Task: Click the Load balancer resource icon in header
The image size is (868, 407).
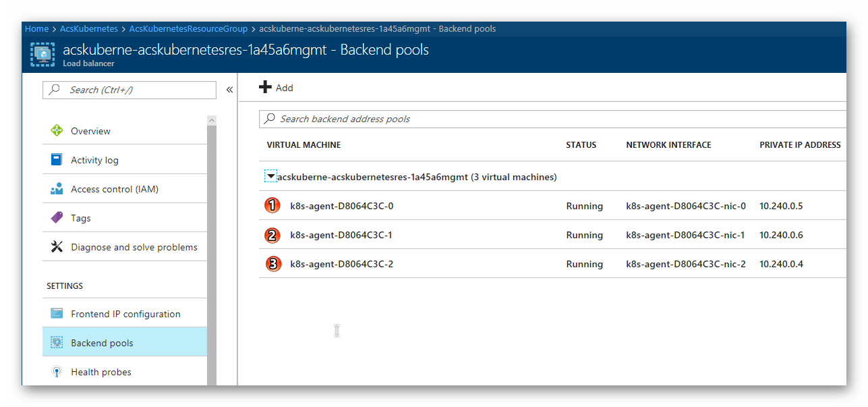Action: (x=43, y=54)
